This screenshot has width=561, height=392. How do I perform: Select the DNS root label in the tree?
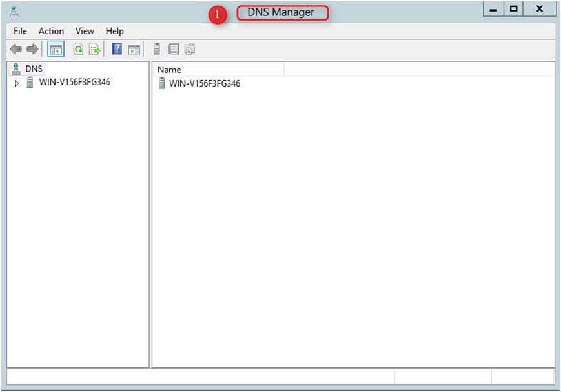point(34,68)
